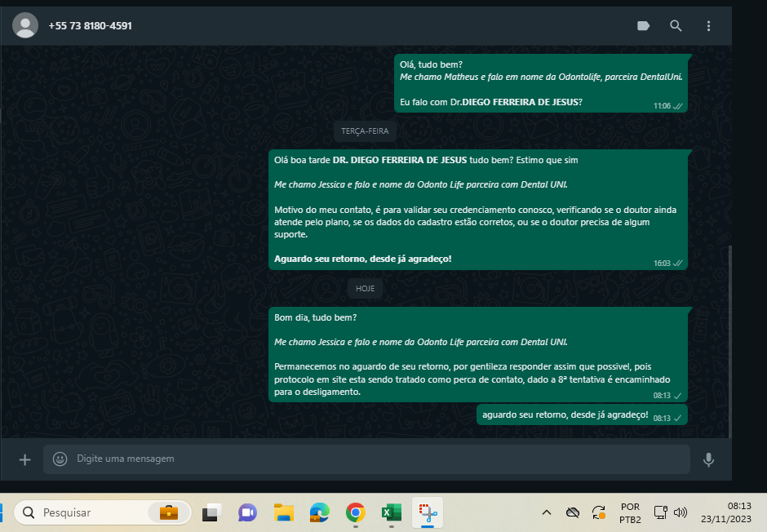Screen dimensions: 767x532
Task: Start recording a voice message
Action: pyautogui.click(x=708, y=459)
